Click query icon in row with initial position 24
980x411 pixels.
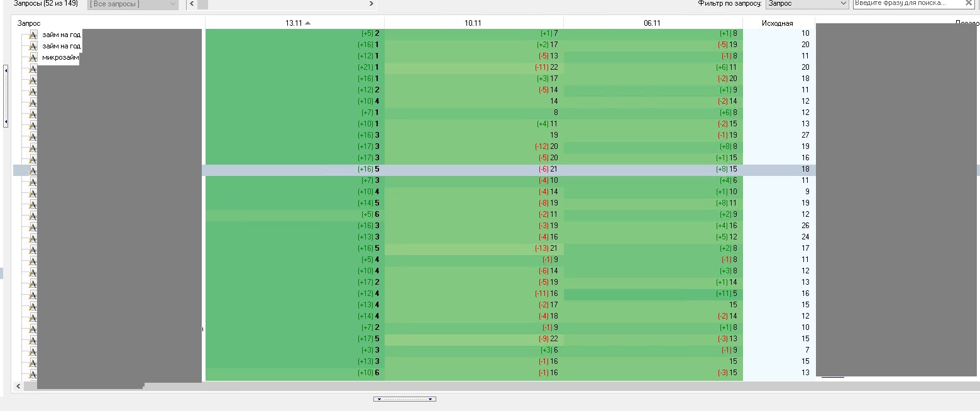tap(33, 238)
